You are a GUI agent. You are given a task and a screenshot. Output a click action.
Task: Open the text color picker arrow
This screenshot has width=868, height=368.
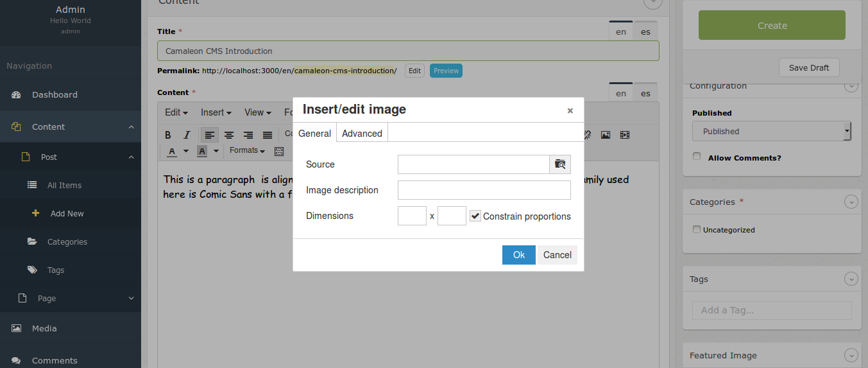coord(186,151)
